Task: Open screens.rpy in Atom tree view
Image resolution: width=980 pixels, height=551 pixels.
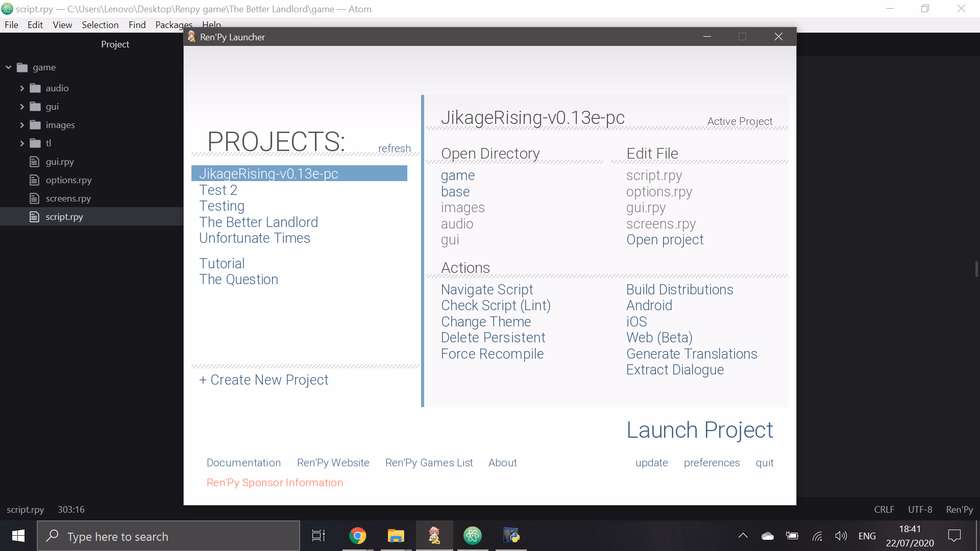Action: [68, 198]
